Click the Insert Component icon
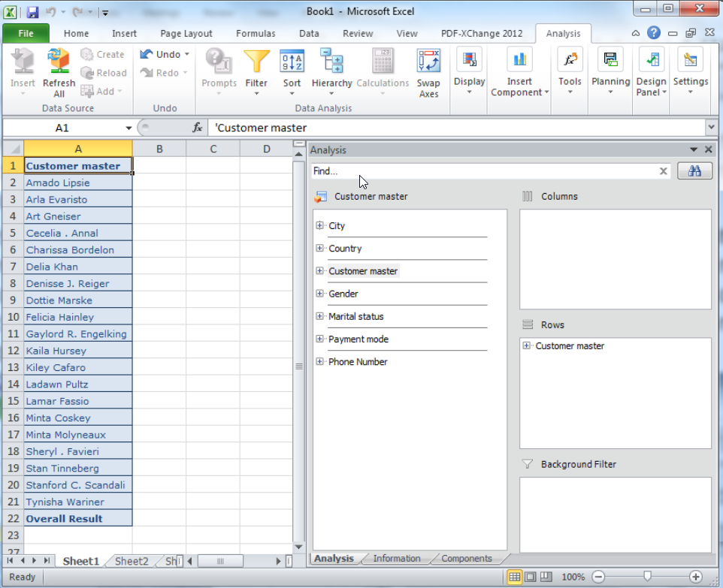 pos(519,59)
